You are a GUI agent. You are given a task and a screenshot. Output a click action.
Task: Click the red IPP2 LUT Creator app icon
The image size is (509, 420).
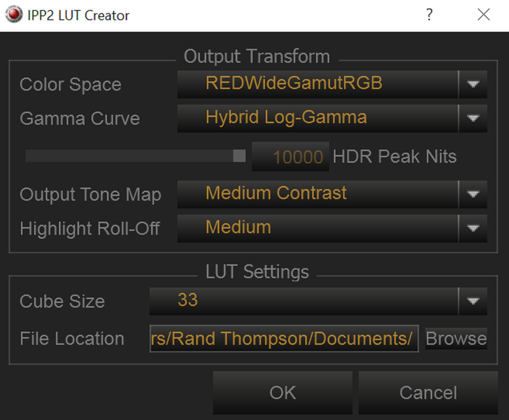click(x=14, y=15)
